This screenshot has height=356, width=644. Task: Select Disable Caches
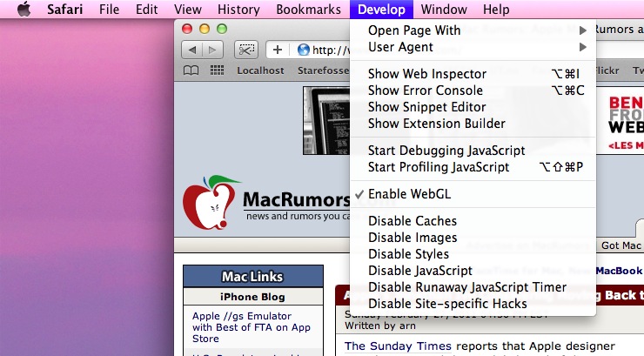point(473,221)
